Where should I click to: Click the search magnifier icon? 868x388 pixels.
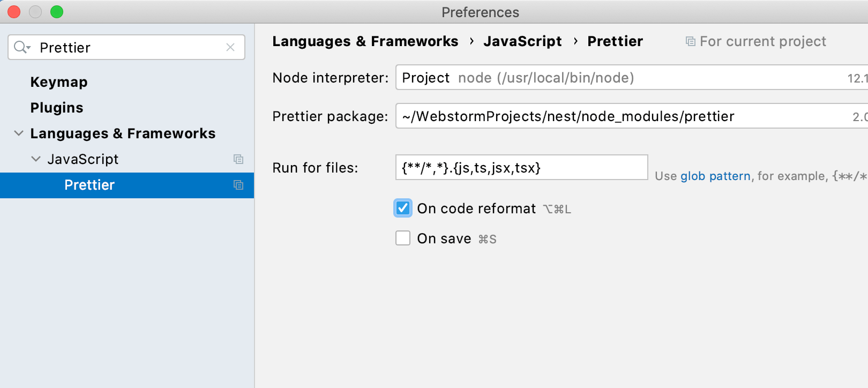[21, 47]
